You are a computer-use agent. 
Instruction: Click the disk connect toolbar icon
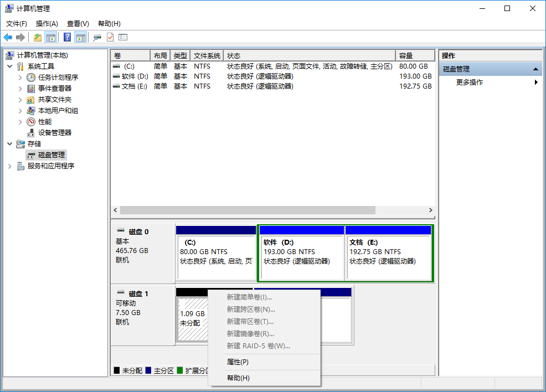97,37
